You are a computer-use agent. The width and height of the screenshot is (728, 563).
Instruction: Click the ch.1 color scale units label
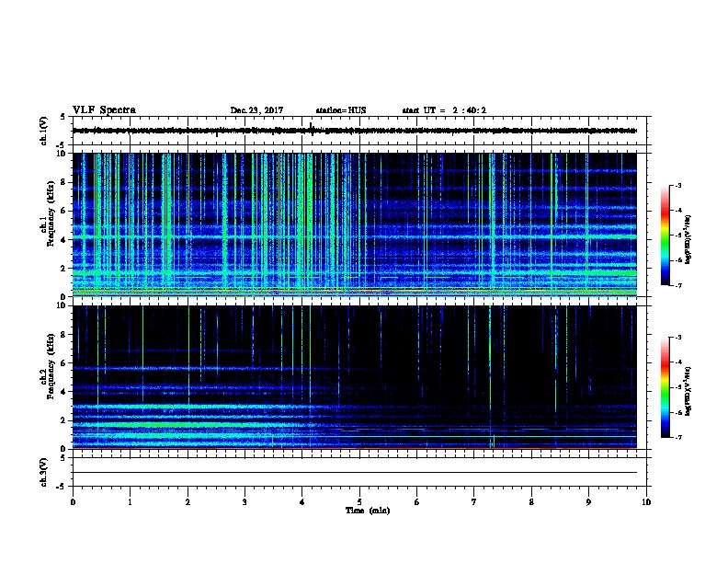point(688,239)
